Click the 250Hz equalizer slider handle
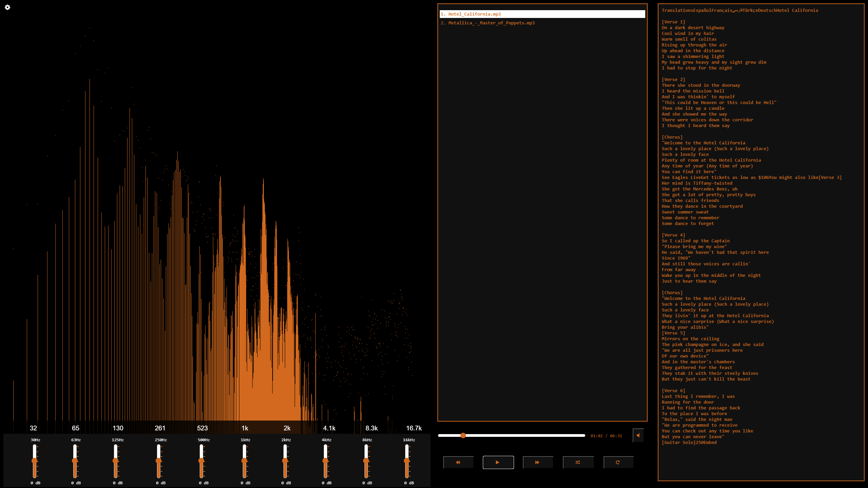The width and height of the screenshot is (868, 488). 158,461
